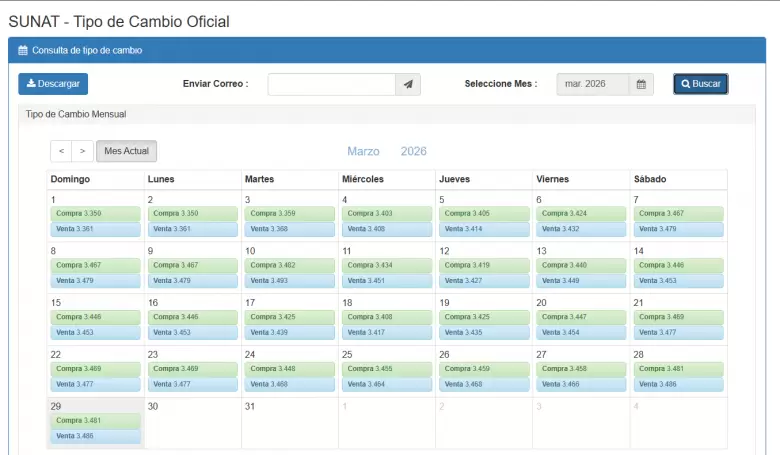
Task: Click Venta 3.432 on Friday 6
Action: coord(580,229)
